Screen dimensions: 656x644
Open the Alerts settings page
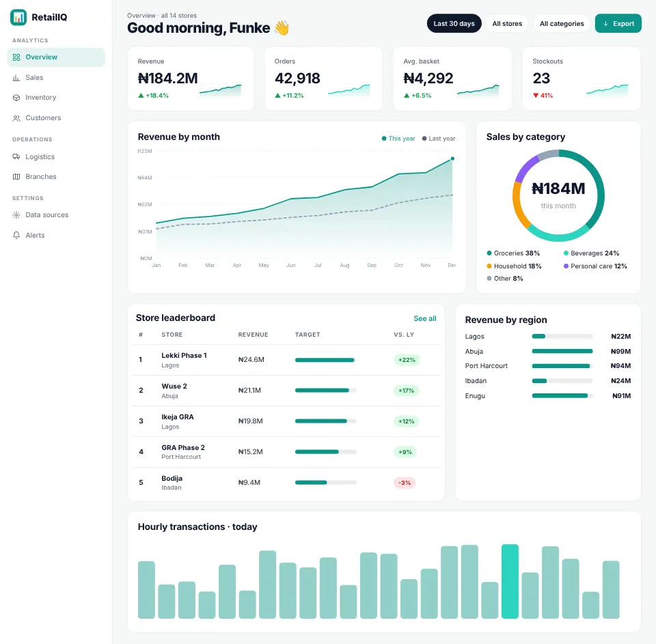pyautogui.click(x=56, y=235)
